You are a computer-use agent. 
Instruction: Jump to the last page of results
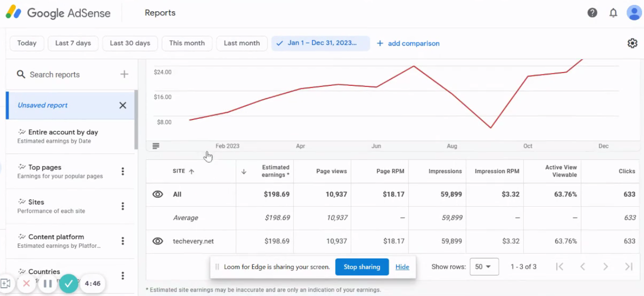pos(629,266)
